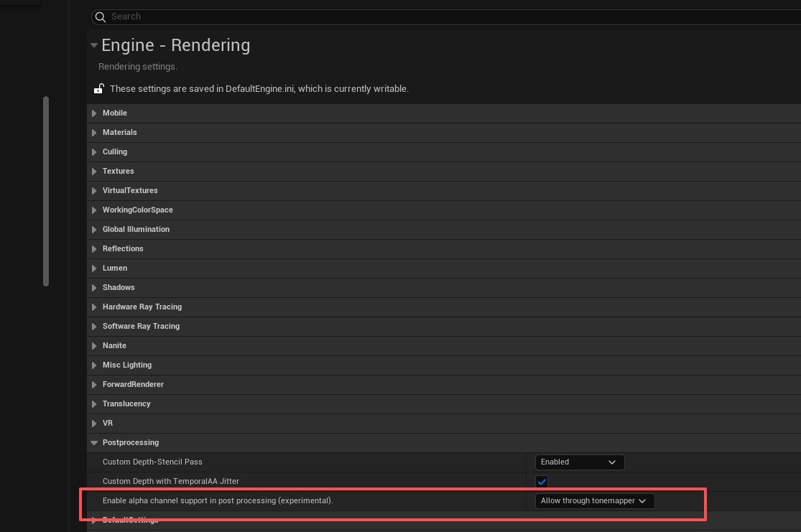This screenshot has height=532, width=801.
Task: Click the Rendering settings. description text
Action: [138, 67]
